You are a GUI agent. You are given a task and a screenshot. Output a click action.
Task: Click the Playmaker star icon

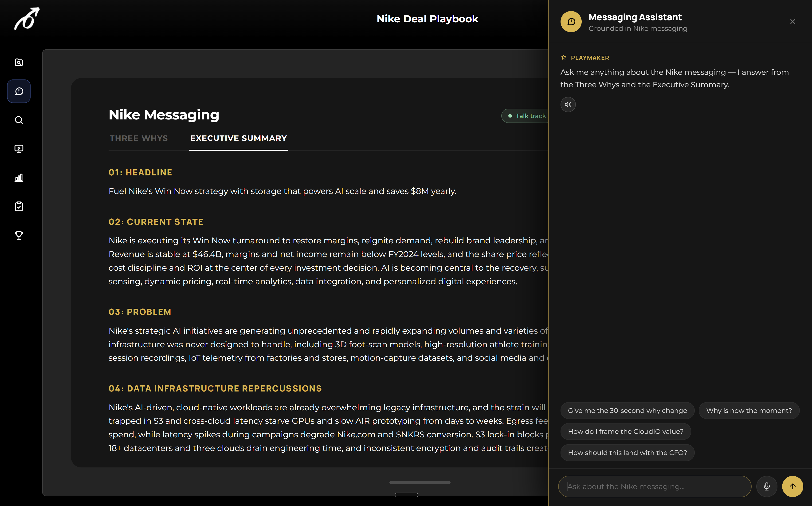click(x=564, y=58)
